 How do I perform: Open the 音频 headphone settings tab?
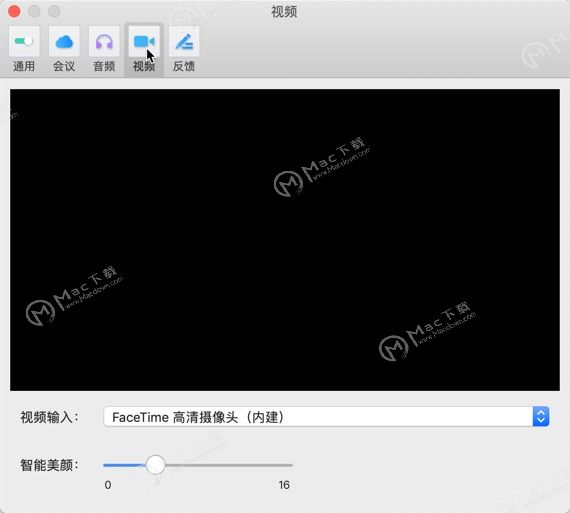[104, 49]
